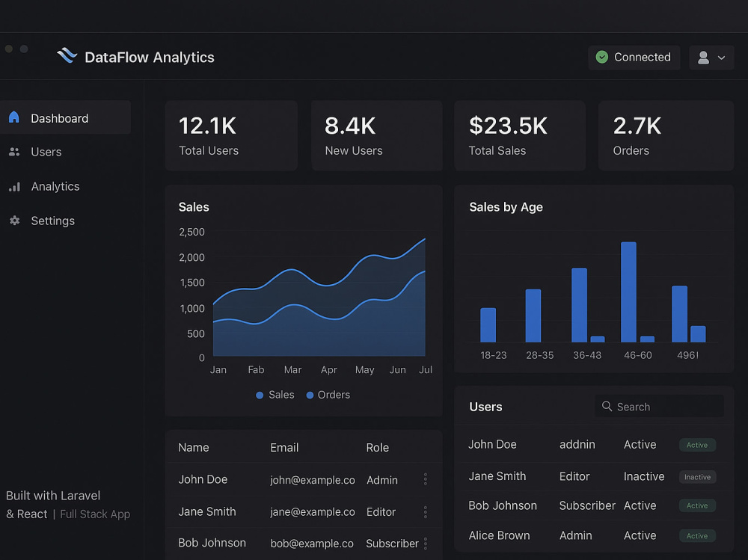Open the options menu for Jane Smith row

[x=425, y=512]
